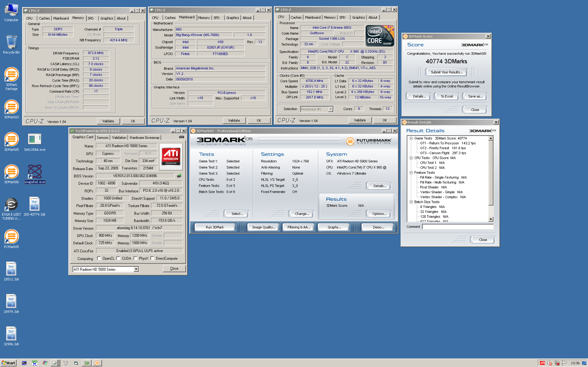Image resolution: width=588 pixels, height=367 pixels.
Task: Select the snapshot.exe desktop icon
Action: click(x=35, y=174)
